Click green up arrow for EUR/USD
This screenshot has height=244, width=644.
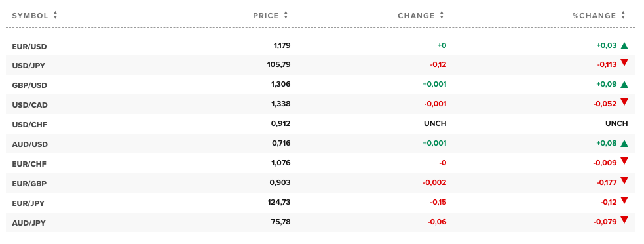624,46
